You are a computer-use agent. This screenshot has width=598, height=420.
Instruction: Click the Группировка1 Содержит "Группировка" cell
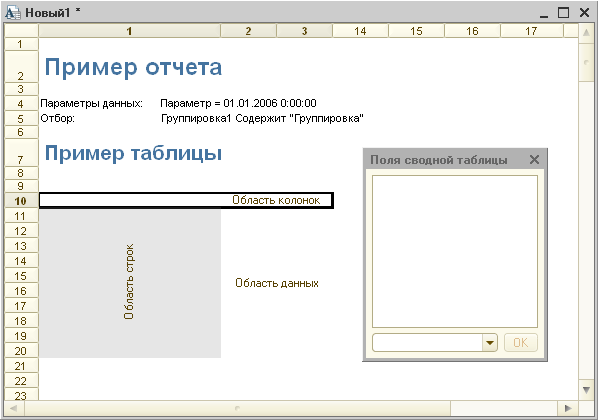(x=262, y=118)
